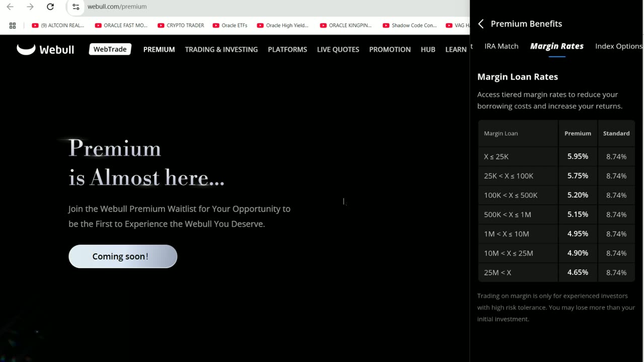Click the Margin Loan column header

click(x=501, y=133)
